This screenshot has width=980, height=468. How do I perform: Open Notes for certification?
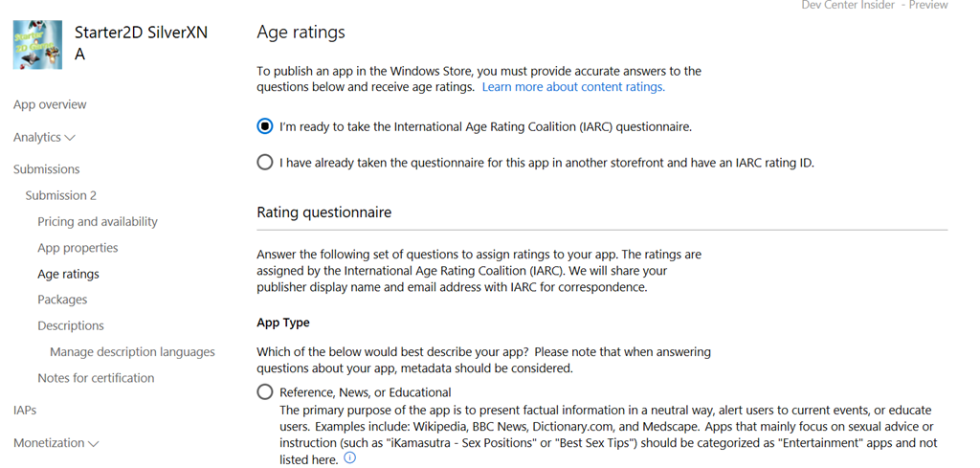(96, 378)
